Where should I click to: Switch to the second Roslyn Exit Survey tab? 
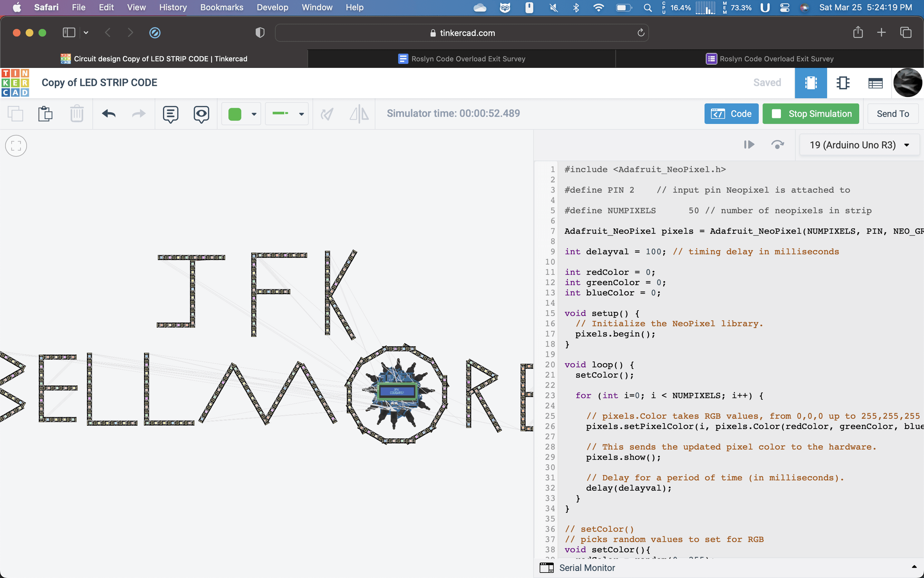pos(769,58)
